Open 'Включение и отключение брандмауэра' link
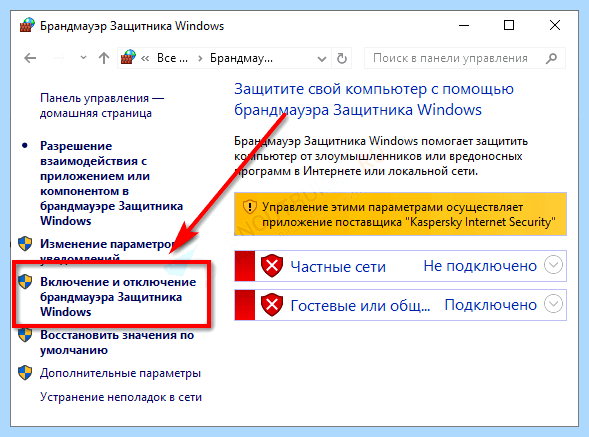Image resolution: width=589 pixels, height=437 pixels. pyautogui.click(x=118, y=297)
